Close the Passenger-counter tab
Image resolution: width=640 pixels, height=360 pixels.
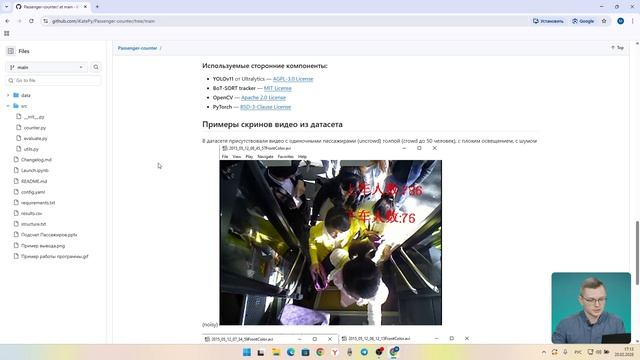click(85, 7)
